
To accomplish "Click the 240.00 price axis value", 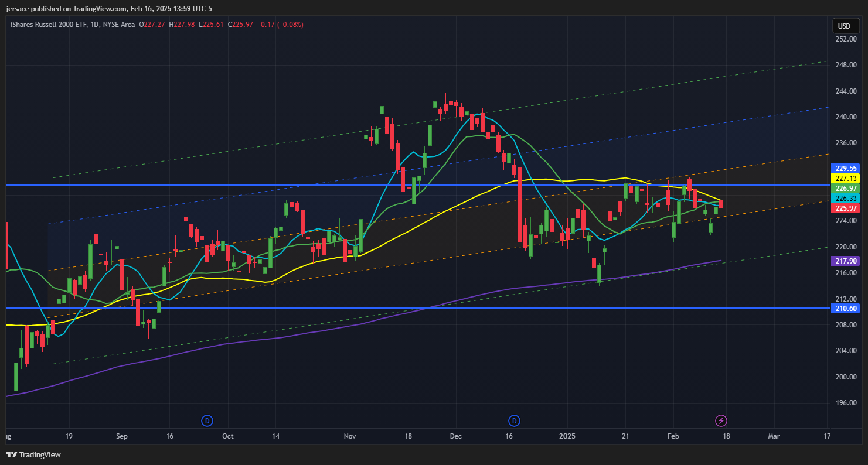I will 846,117.
